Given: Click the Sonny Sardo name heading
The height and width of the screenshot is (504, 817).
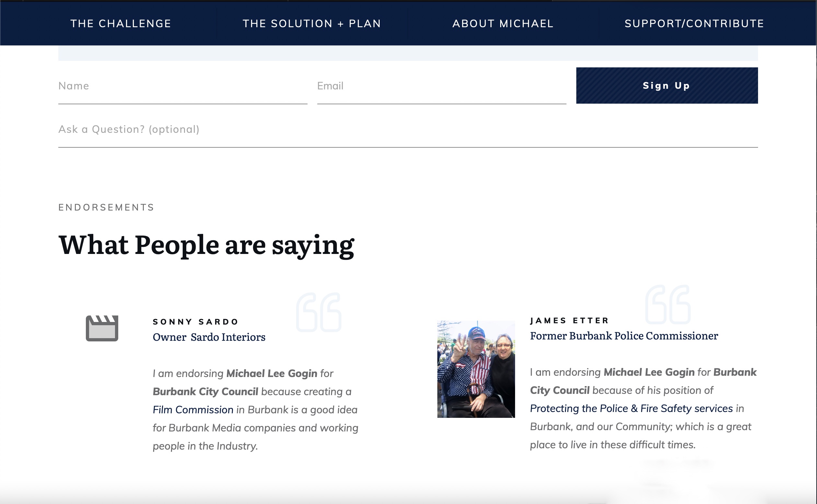Looking at the screenshot, I should pyautogui.click(x=195, y=322).
